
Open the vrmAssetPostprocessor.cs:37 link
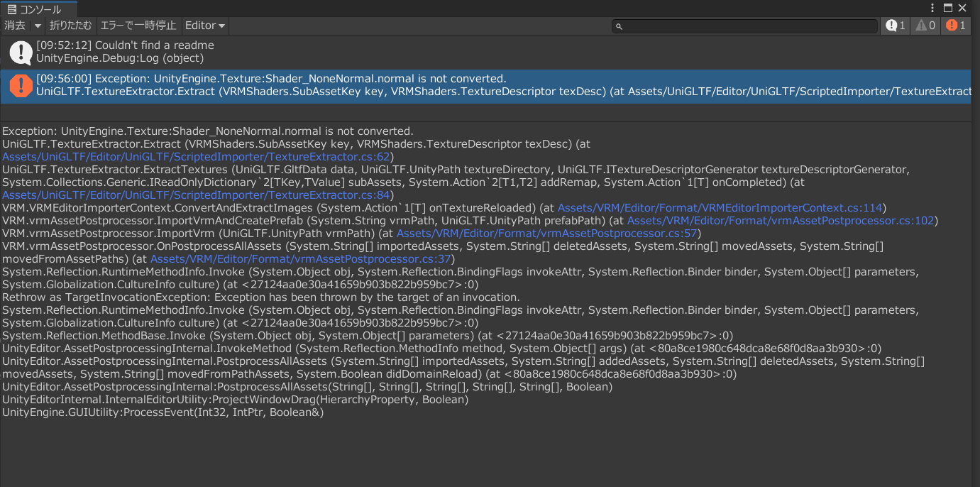[301, 258]
